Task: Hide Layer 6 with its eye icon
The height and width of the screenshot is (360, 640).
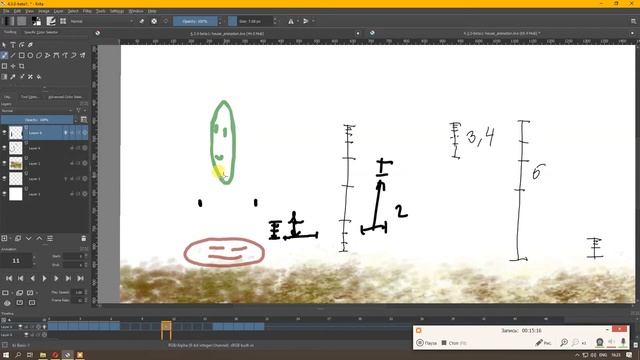Action: [4, 133]
